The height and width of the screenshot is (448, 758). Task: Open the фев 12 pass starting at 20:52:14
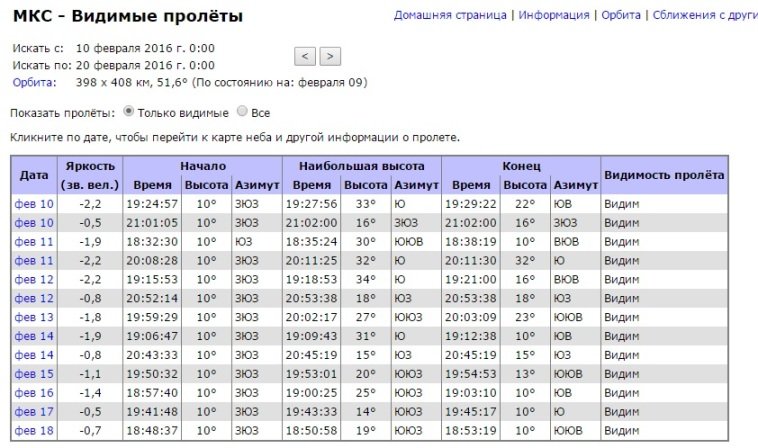34,298
